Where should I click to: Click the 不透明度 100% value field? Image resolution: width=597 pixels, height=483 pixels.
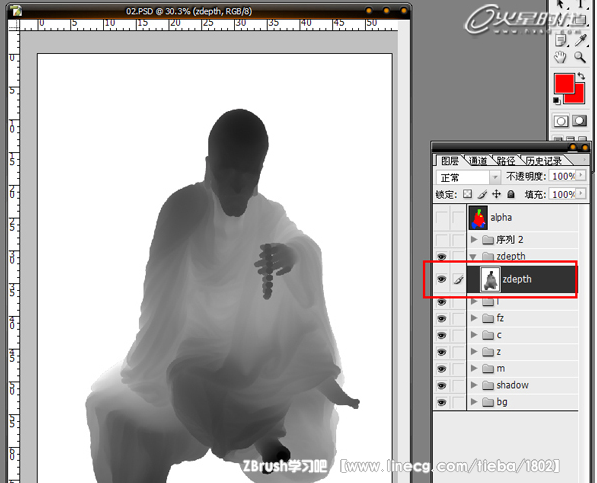(563, 176)
